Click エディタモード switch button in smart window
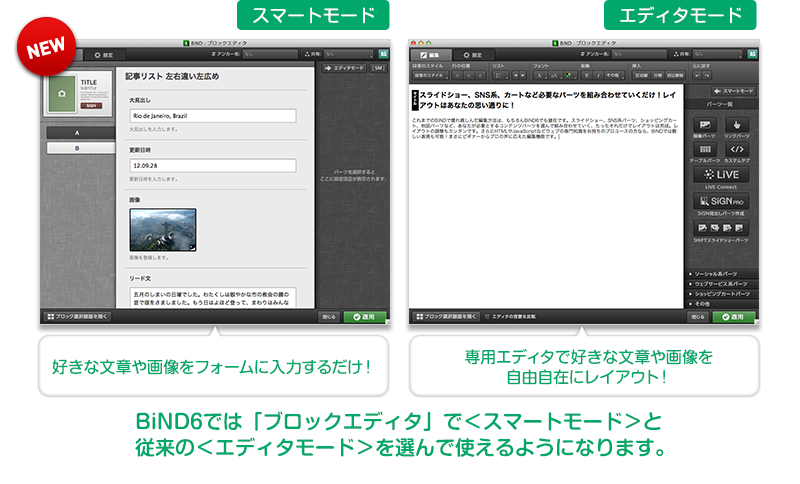800x484 pixels. pyautogui.click(x=343, y=68)
